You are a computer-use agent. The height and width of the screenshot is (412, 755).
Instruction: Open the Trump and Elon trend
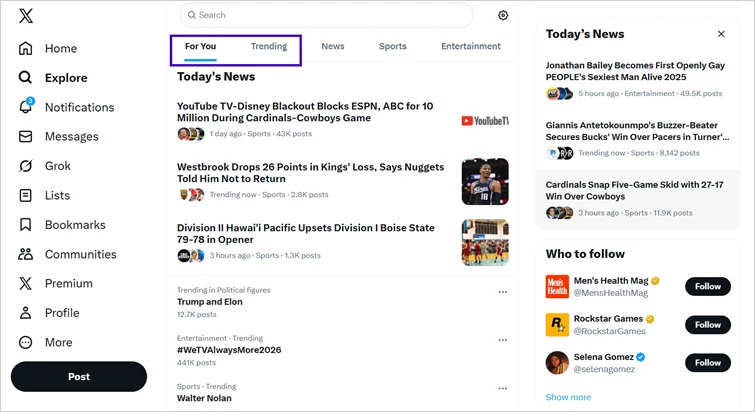point(209,302)
